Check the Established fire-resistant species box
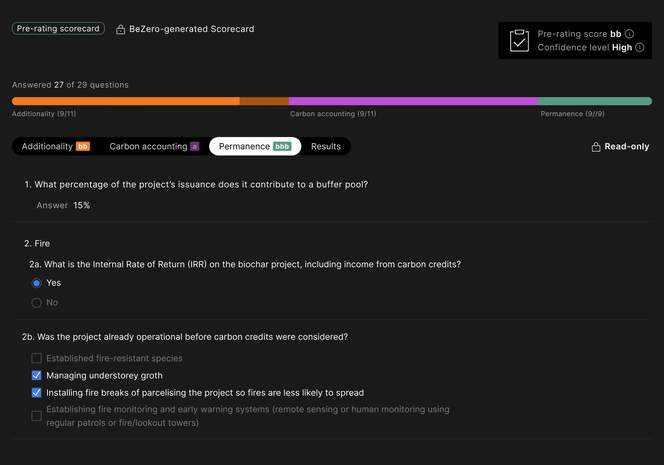Image resolution: width=664 pixels, height=465 pixels. tap(36, 358)
